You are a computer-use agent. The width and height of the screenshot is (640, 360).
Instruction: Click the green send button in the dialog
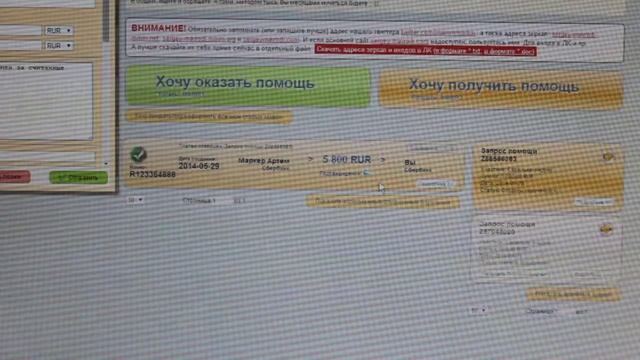click(x=78, y=178)
